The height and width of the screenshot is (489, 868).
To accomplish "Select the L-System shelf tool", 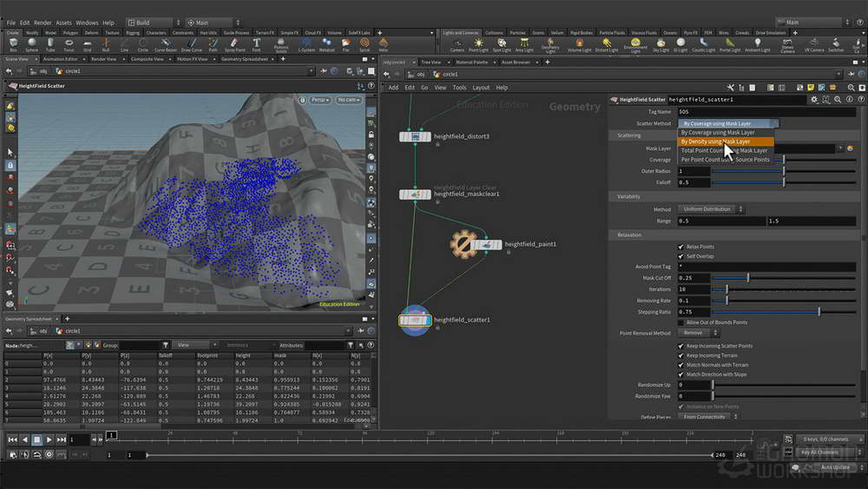I will 306,44.
